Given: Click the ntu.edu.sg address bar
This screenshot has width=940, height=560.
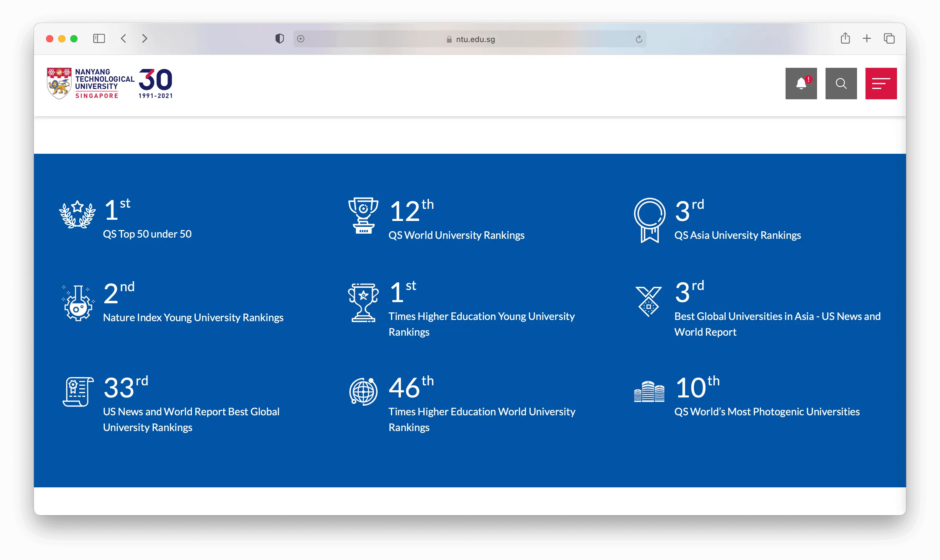Looking at the screenshot, I should pos(470,39).
